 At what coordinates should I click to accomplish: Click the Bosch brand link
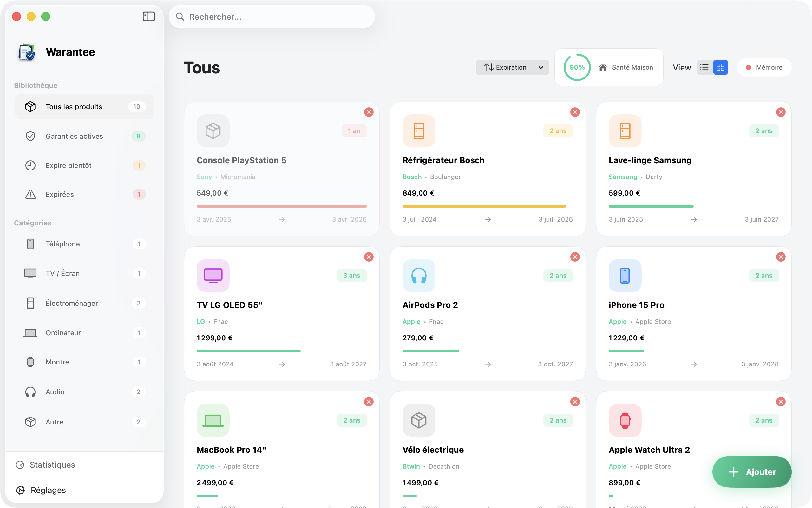(x=412, y=177)
